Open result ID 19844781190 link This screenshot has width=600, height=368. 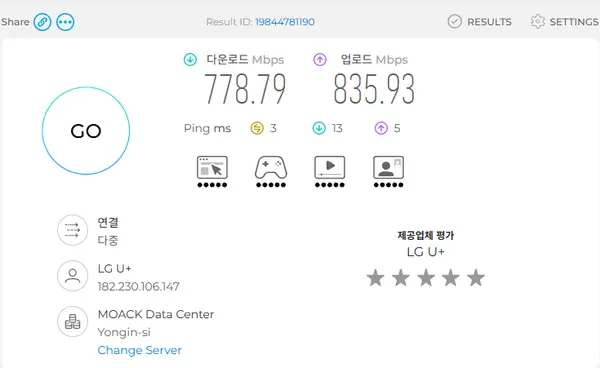click(285, 22)
